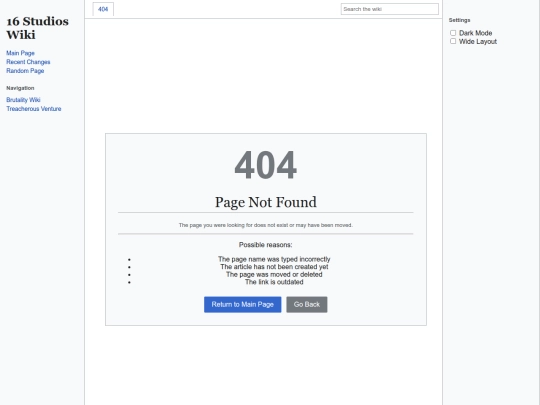The width and height of the screenshot is (540, 405).
Task: Visit the Brutality Wiki link
Action: pyautogui.click(x=23, y=100)
